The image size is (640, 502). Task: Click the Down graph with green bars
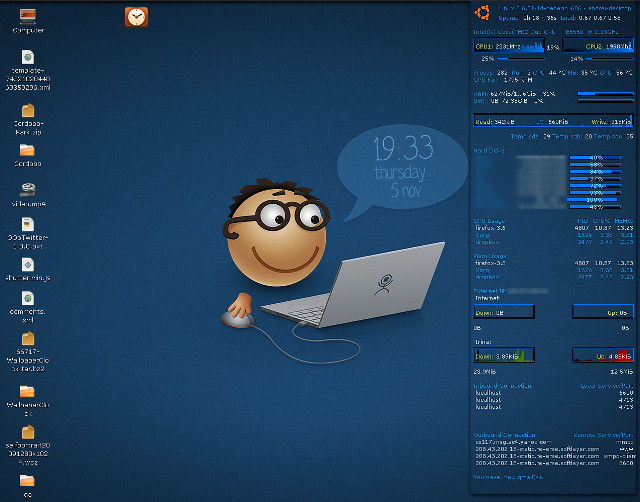point(504,355)
